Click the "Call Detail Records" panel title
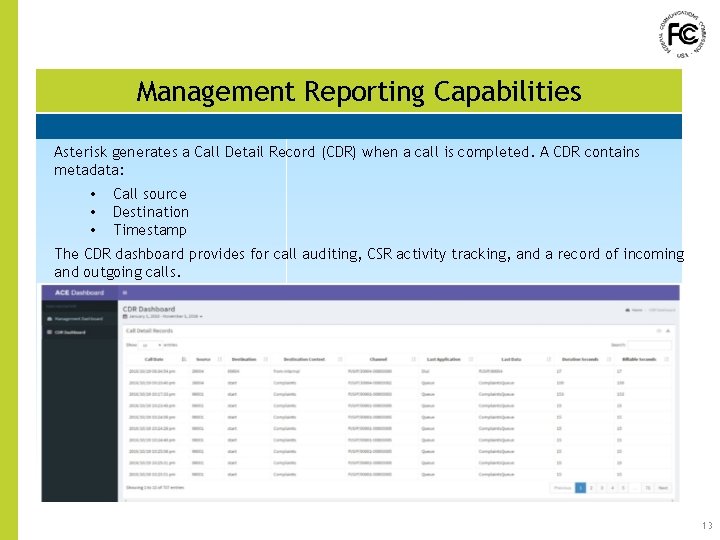The width and height of the screenshot is (720, 540). (149, 331)
